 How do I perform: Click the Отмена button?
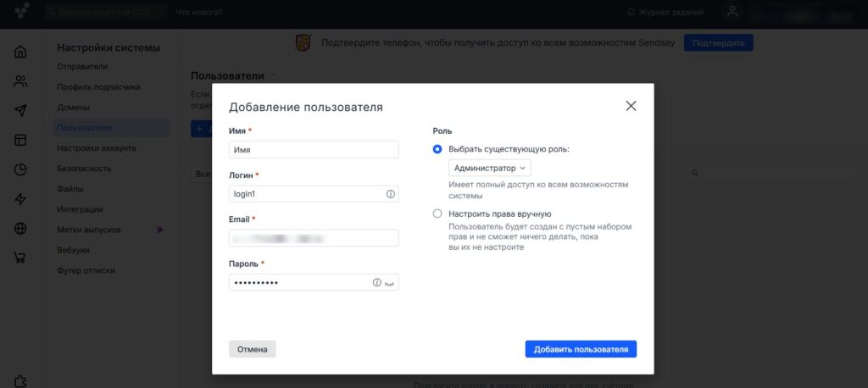252,349
